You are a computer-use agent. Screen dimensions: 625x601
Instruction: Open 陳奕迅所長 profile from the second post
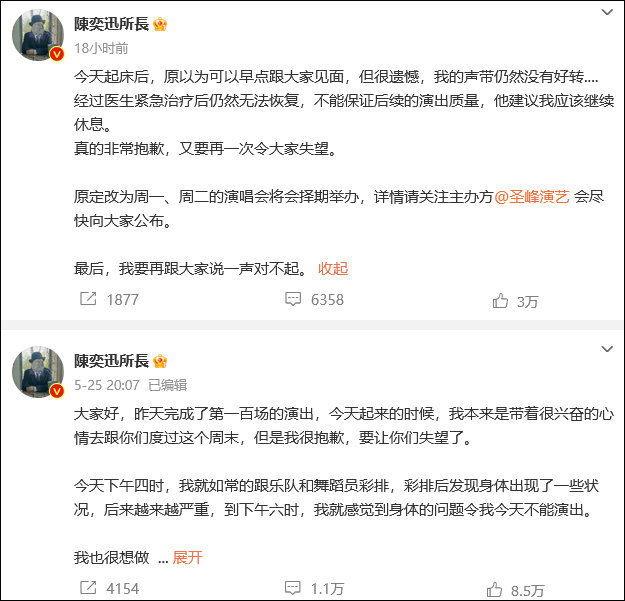(x=111, y=360)
